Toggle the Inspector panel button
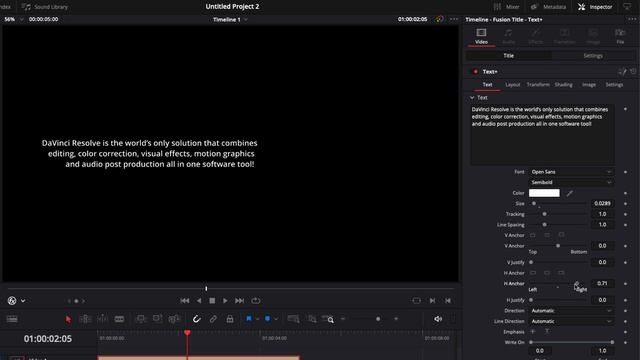 (595, 7)
